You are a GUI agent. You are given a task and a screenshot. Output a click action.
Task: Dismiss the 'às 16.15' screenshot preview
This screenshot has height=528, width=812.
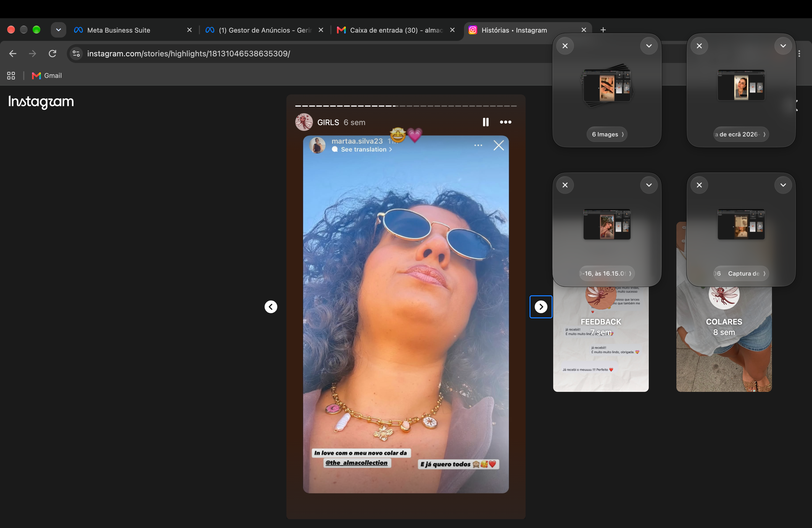(x=565, y=185)
